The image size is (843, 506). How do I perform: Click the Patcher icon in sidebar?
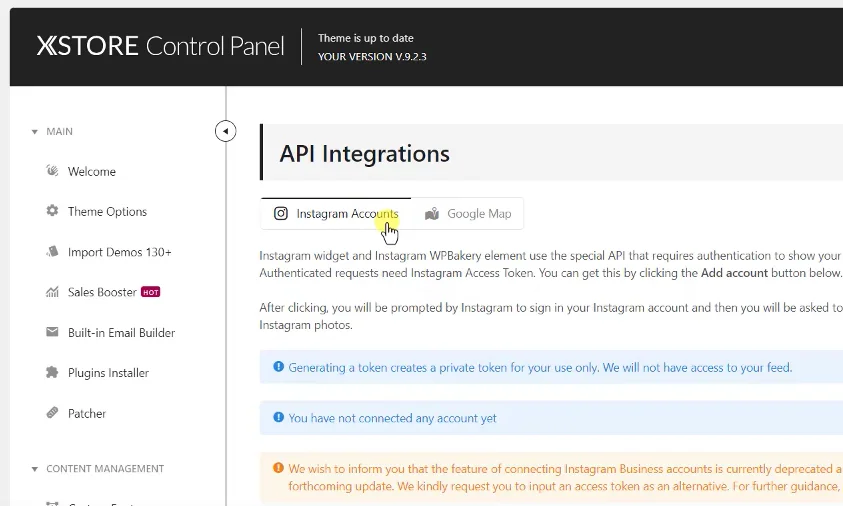pos(52,413)
